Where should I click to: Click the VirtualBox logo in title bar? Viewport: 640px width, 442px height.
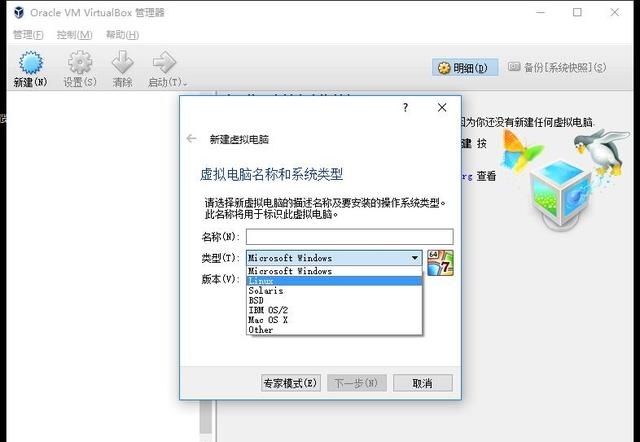click(18, 12)
